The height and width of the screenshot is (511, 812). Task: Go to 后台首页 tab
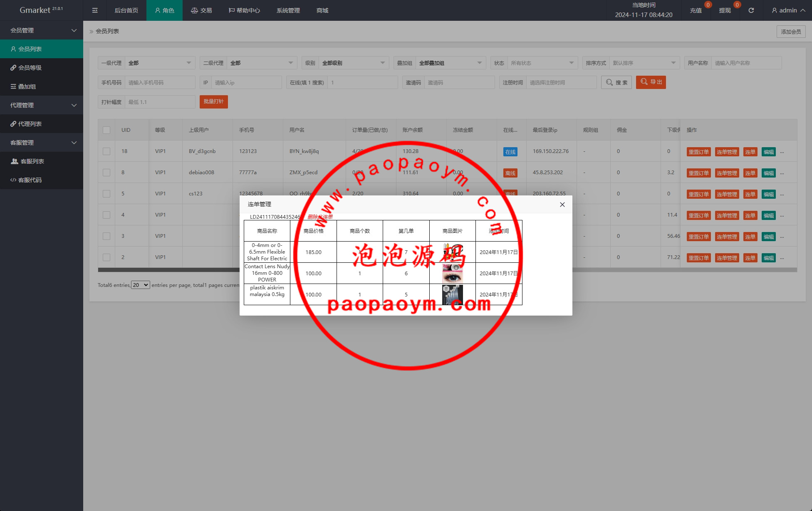126,10
